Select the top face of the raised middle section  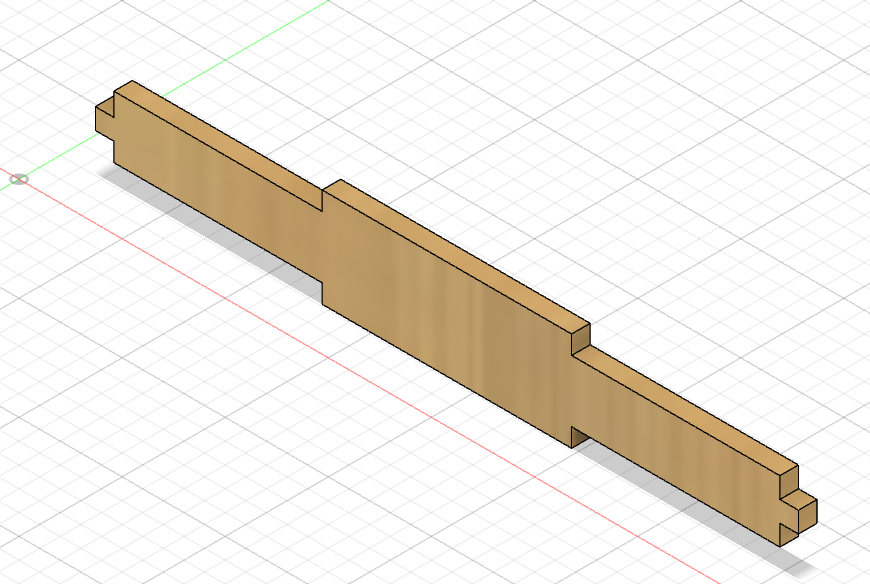coord(456,256)
